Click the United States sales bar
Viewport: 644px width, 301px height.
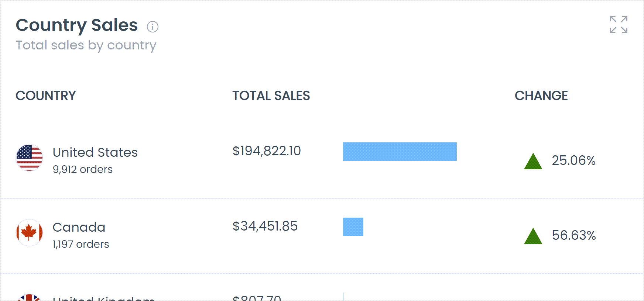[400, 151]
